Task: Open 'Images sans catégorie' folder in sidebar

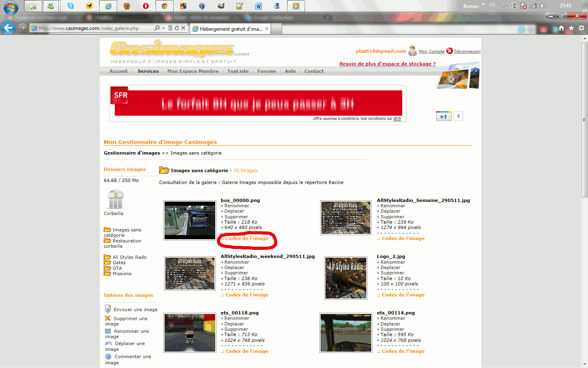Action: (x=122, y=232)
